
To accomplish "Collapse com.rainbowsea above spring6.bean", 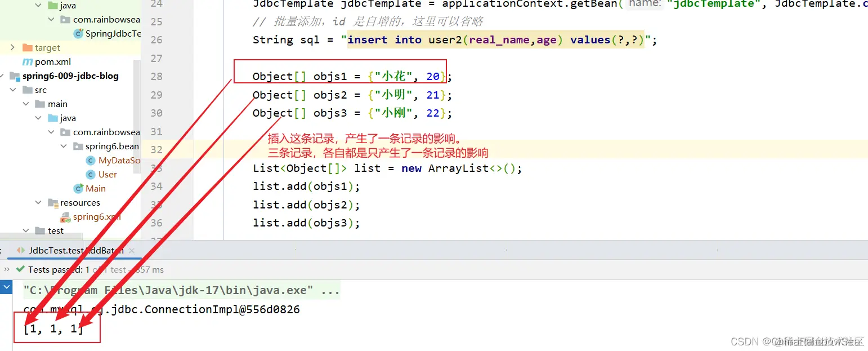I will click(x=51, y=132).
